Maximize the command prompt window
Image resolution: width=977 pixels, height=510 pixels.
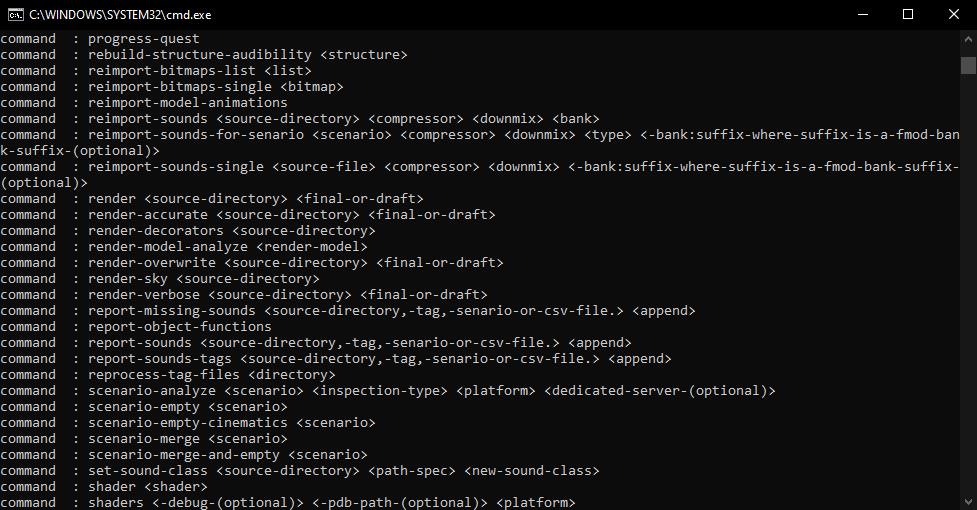click(908, 14)
